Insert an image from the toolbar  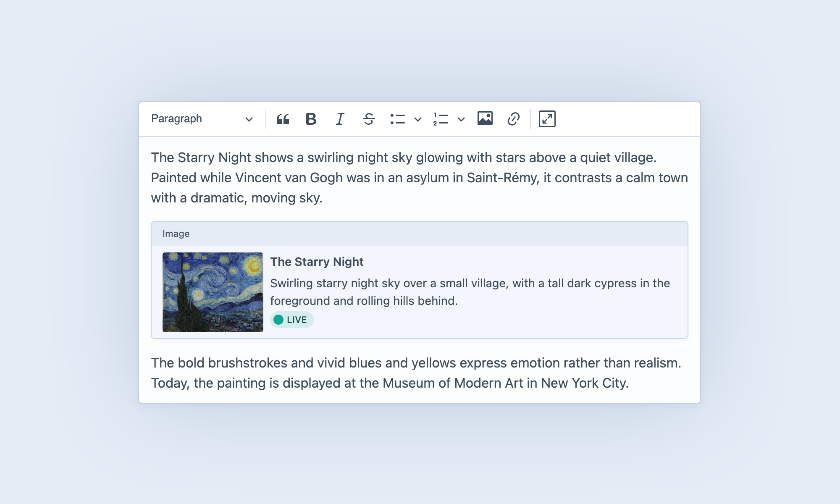coord(485,119)
